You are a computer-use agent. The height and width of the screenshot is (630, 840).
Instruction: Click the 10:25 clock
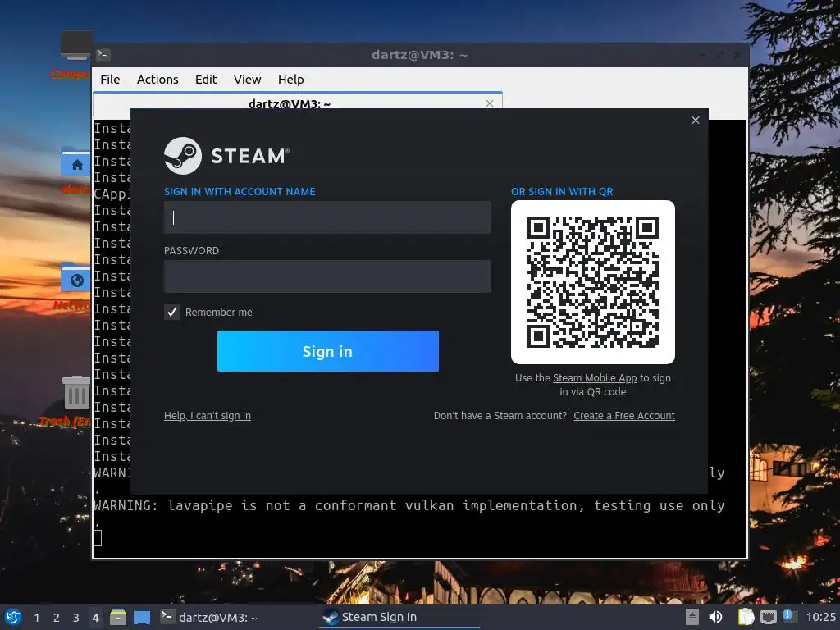click(x=820, y=617)
